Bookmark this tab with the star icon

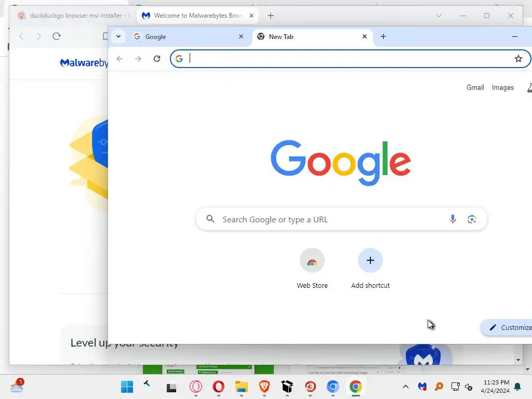[x=518, y=59]
